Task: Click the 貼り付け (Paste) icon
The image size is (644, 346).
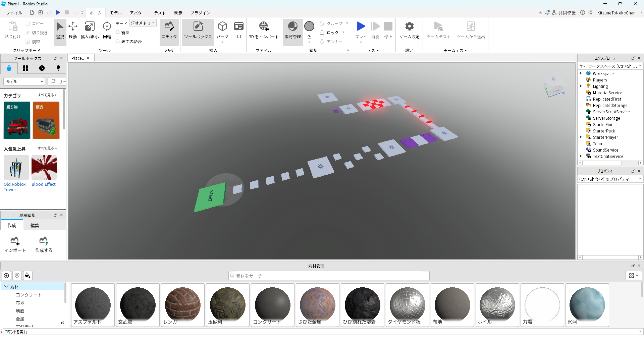Action: pyautogui.click(x=13, y=26)
